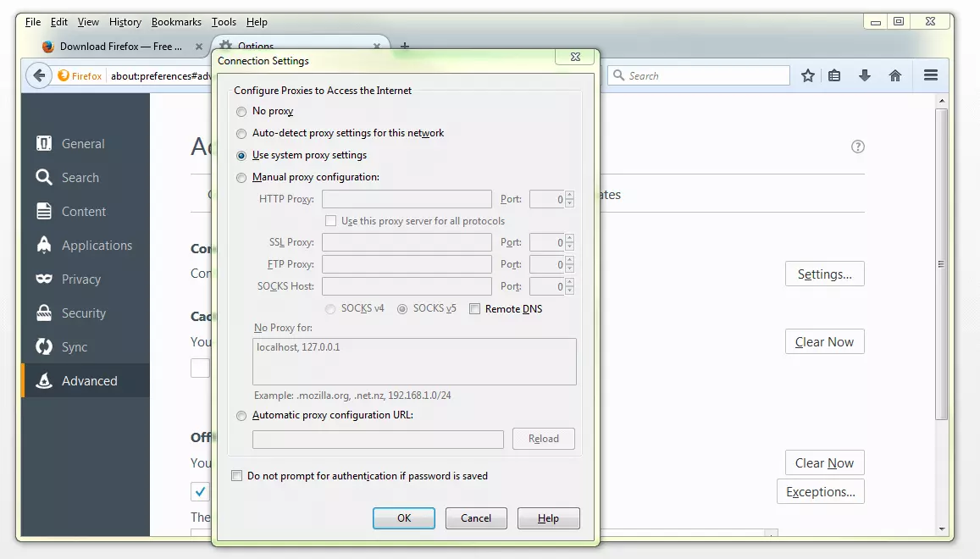Select Use system proxy settings option
Screen dimensions: 980x559
pyautogui.click(x=241, y=155)
